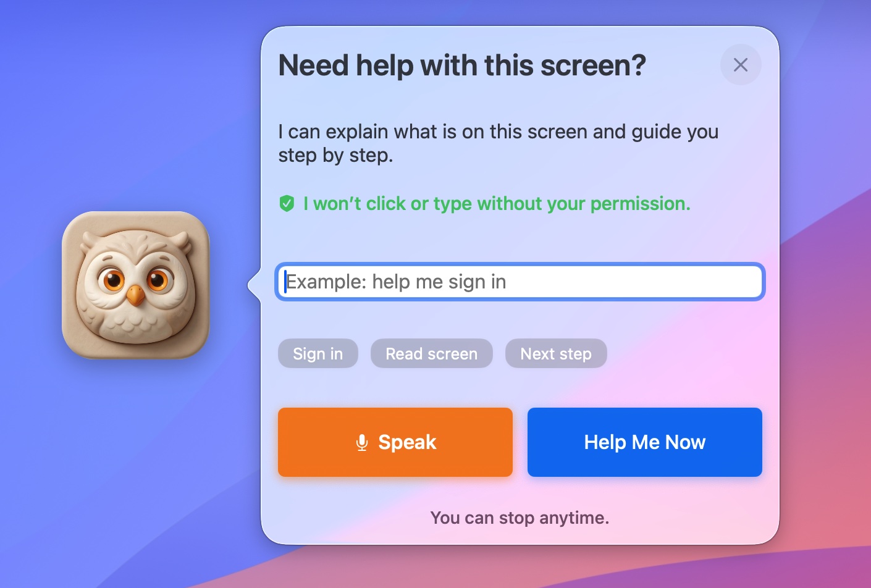
Task: Click the 'You can stop anytime.' note
Action: point(520,518)
